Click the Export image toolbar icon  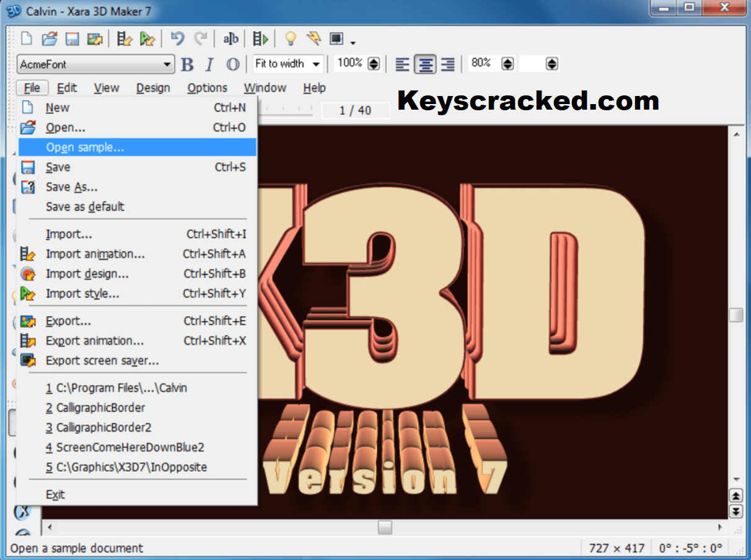95,39
